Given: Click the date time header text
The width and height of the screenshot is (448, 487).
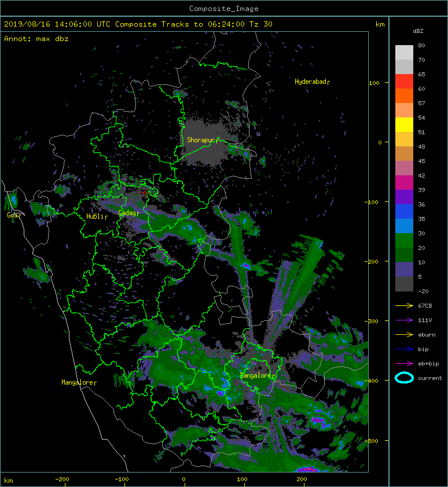Looking at the screenshot, I should 138,24.
